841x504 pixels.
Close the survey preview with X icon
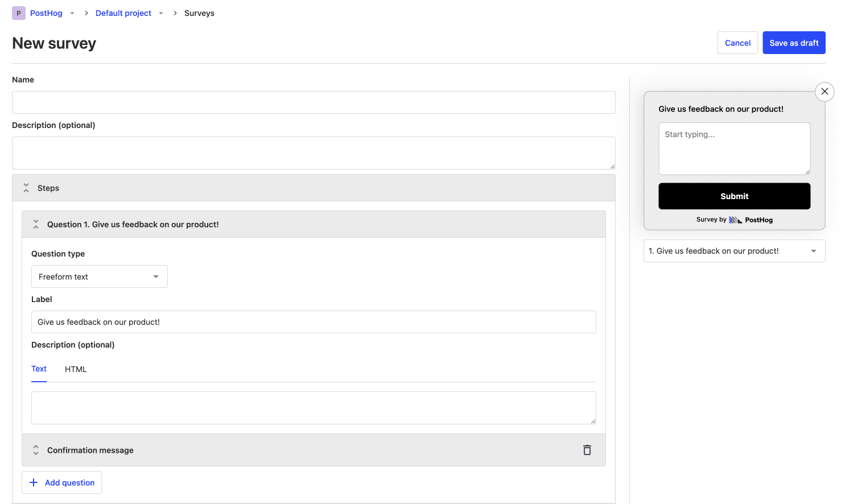coord(824,92)
